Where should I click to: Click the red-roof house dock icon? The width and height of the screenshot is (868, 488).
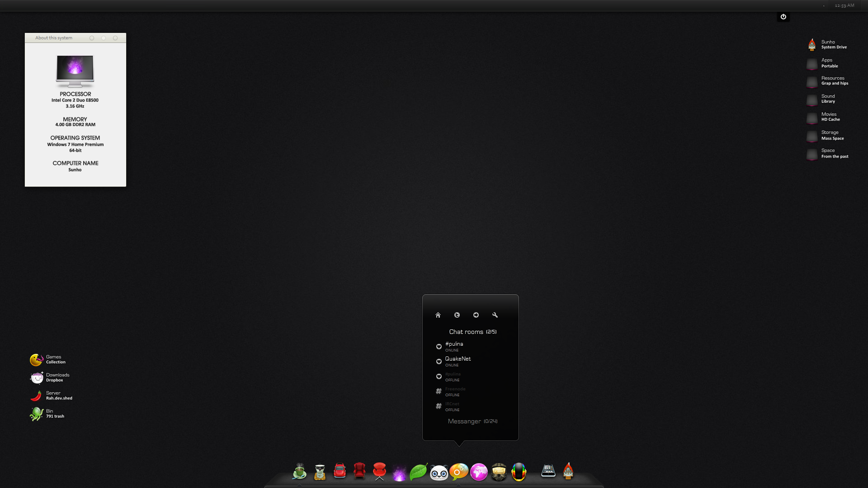coord(568,471)
